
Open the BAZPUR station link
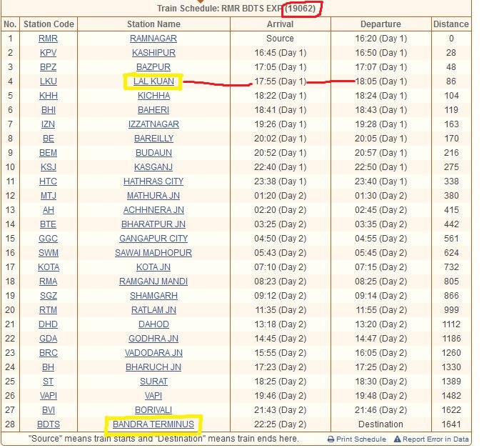coord(153,66)
